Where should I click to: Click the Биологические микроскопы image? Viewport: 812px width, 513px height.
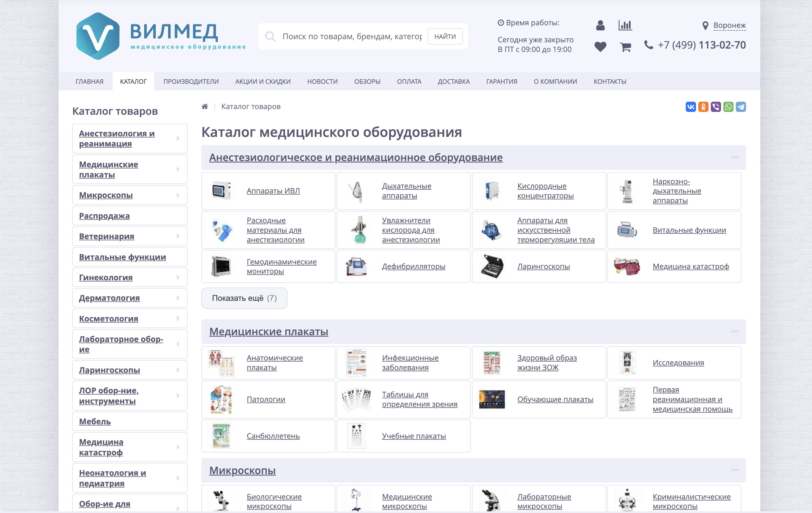pyautogui.click(x=221, y=500)
